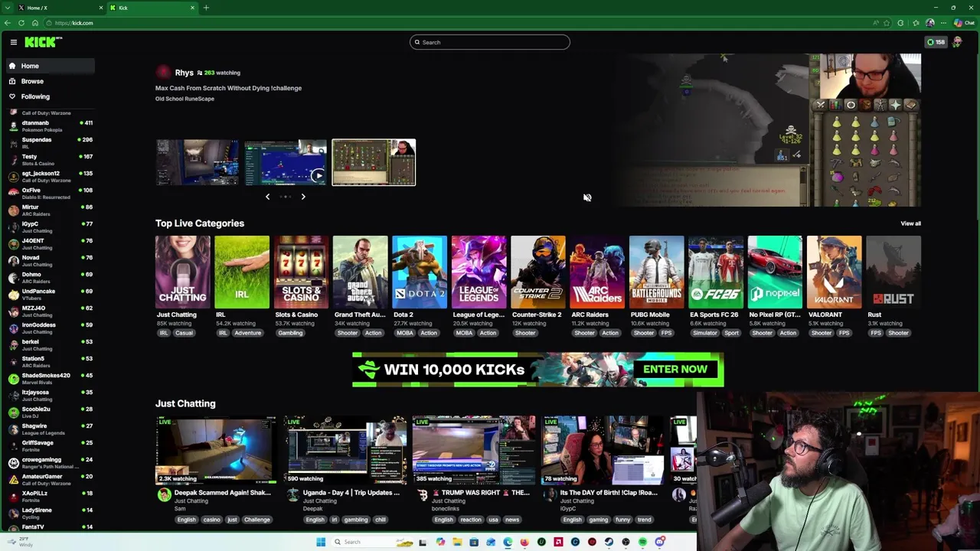The width and height of the screenshot is (980, 551).
Task: Unmute the featured stream volume icon
Action: pyautogui.click(x=587, y=197)
